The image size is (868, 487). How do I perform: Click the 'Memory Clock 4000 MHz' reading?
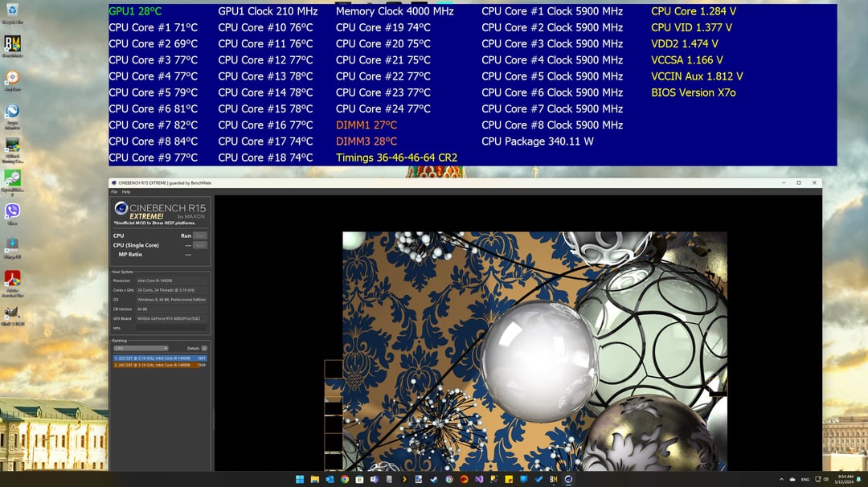395,11
